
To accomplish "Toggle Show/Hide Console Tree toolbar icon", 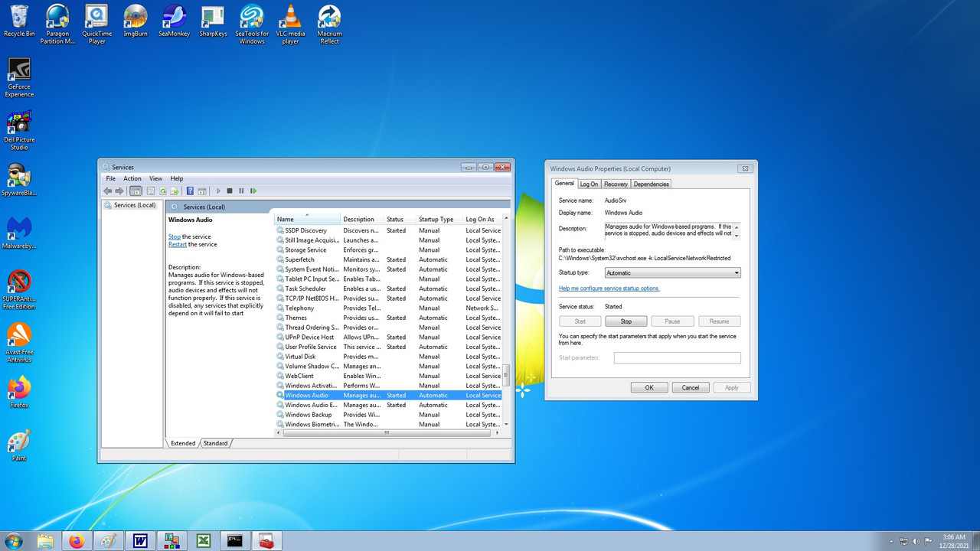I will click(x=136, y=191).
